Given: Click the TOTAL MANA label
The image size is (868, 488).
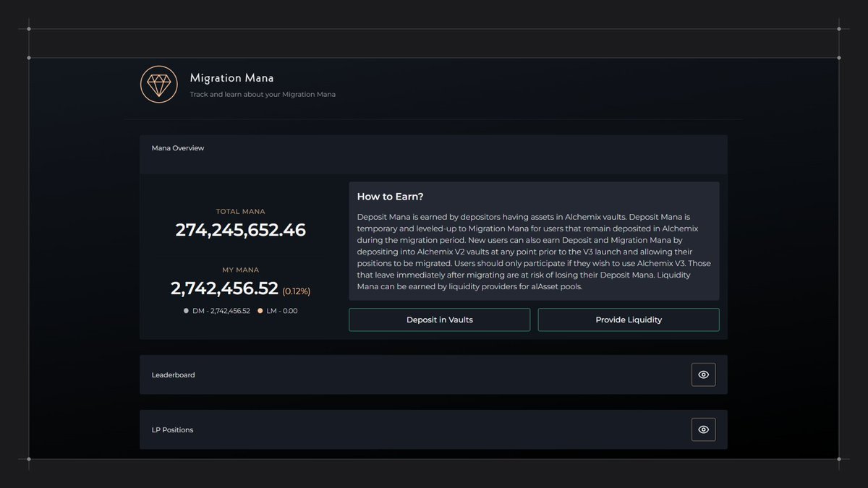Looking at the screenshot, I should [240, 212].
